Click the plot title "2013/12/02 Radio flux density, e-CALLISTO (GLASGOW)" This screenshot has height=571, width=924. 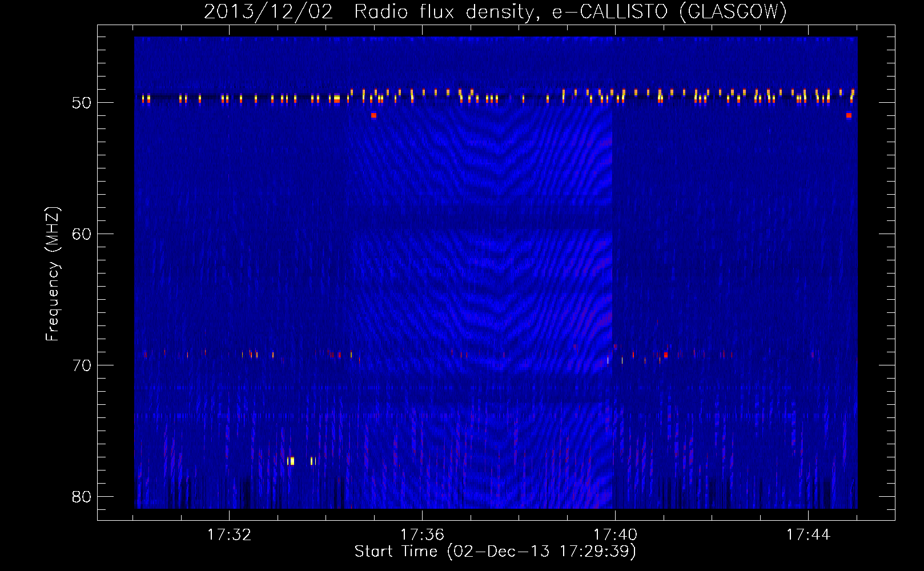point(495,11)
